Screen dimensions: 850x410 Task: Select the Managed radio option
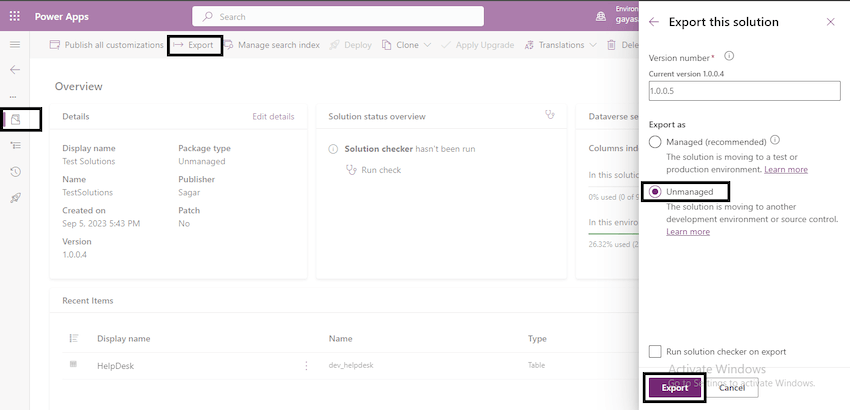655,142
